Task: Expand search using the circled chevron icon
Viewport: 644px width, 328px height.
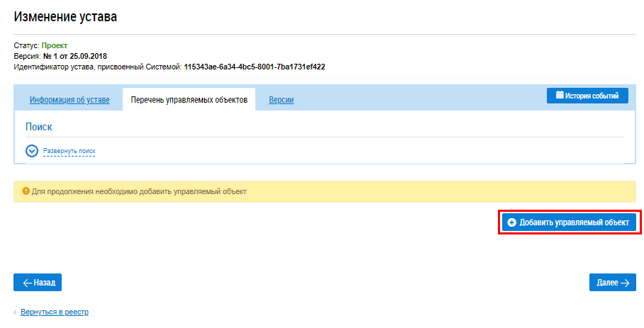Action: [31, 151]
